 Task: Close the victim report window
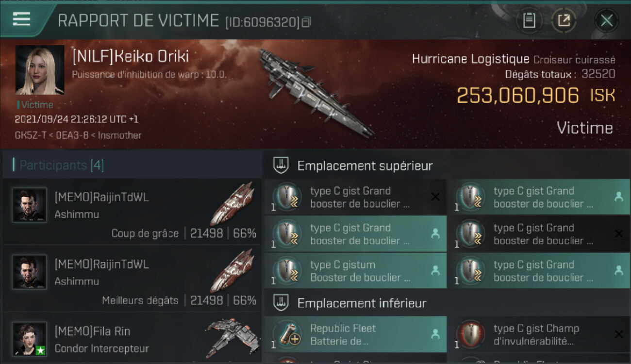pos(606,20)
